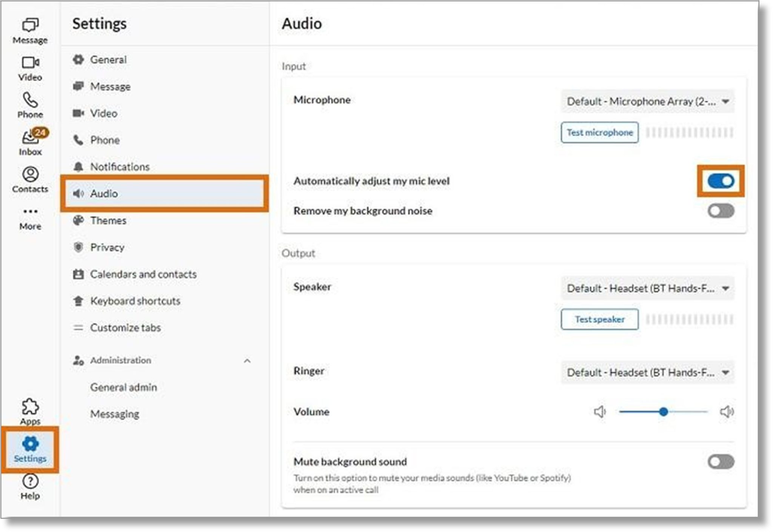The width and height of the screenshot is (773, 532).
Task: Open Notifications settings
Action: [x=164, y=167]
